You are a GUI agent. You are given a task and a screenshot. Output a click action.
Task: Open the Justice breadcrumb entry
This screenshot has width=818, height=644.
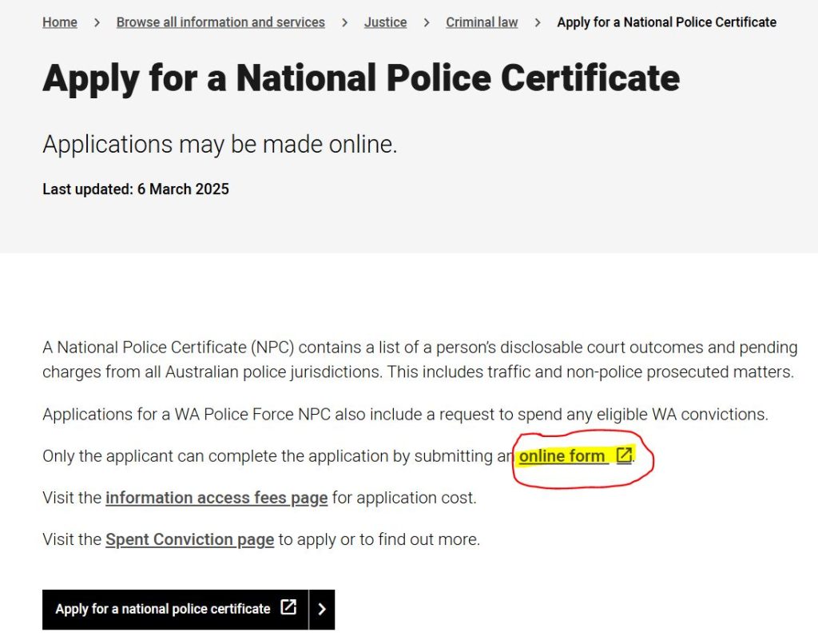click(x=385, y=22)
